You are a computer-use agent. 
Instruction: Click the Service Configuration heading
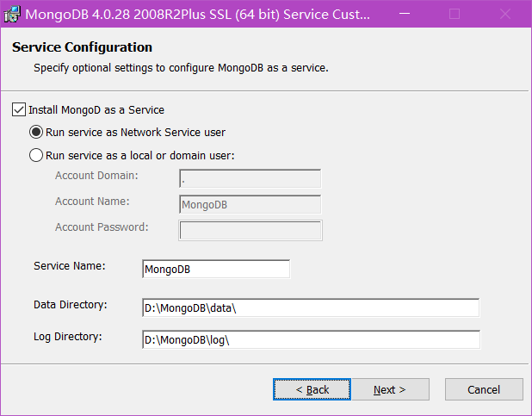coord(82,47)
